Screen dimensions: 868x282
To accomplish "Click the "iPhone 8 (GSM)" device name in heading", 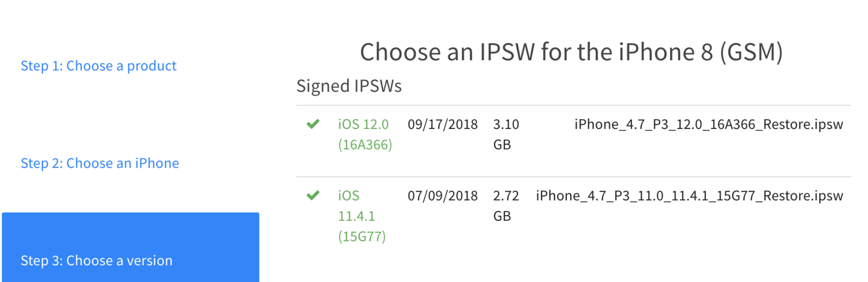I will [x=700, y=52].
